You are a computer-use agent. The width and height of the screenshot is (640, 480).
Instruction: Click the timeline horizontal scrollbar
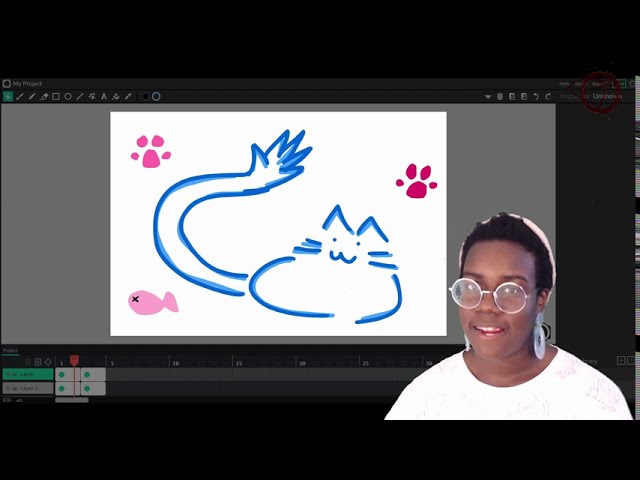point(72,400)
